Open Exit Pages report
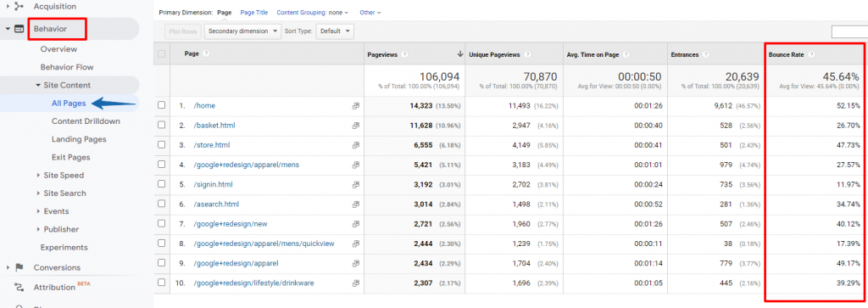Image resolution: width=868 pixels, height=308 pixels. [x=71, y=157]
